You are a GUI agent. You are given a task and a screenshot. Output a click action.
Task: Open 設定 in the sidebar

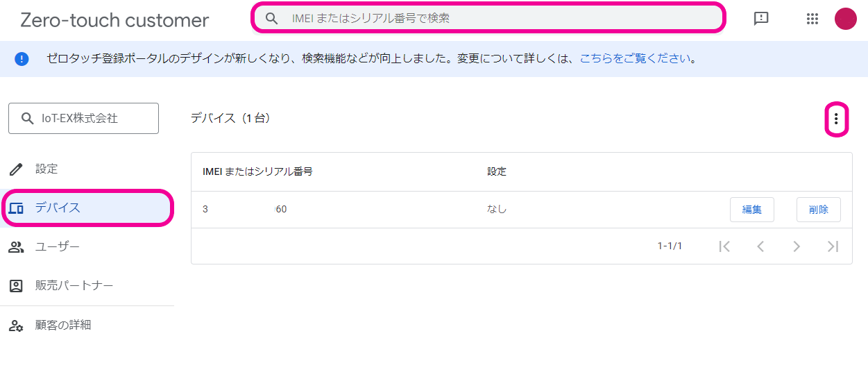click(46, 169)
